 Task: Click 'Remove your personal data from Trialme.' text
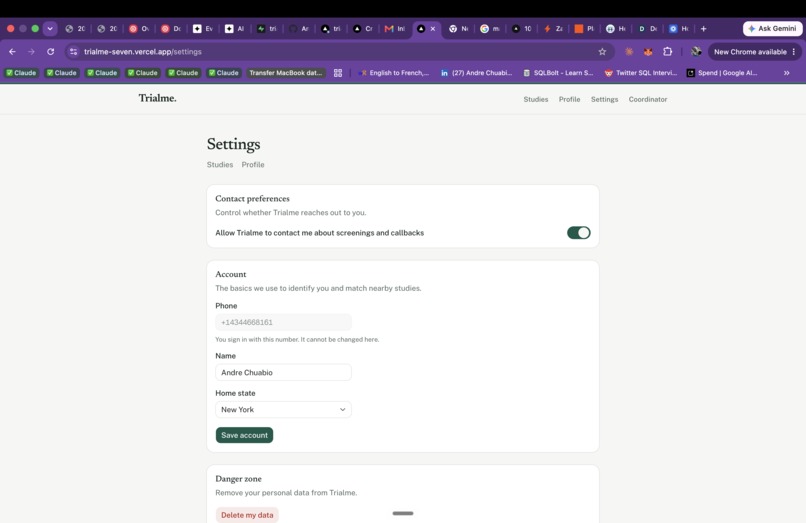tap(286, 493)
